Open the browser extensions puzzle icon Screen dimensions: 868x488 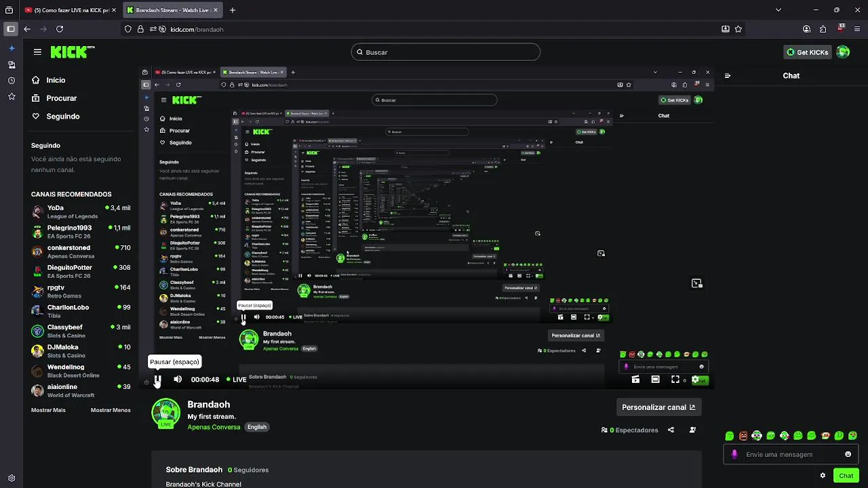(x=823, y=29)
